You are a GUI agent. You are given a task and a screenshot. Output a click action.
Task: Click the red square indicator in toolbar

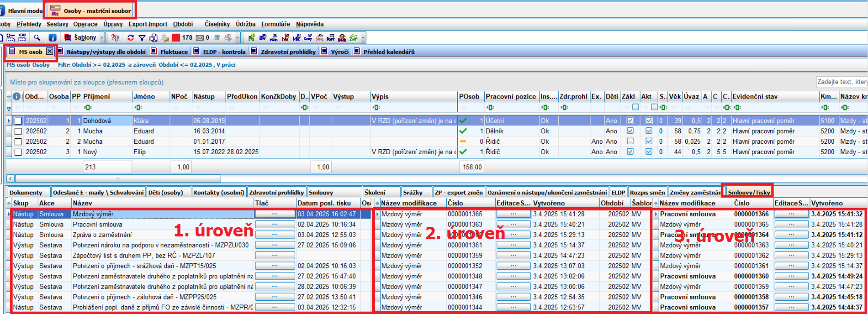point(176,37)
